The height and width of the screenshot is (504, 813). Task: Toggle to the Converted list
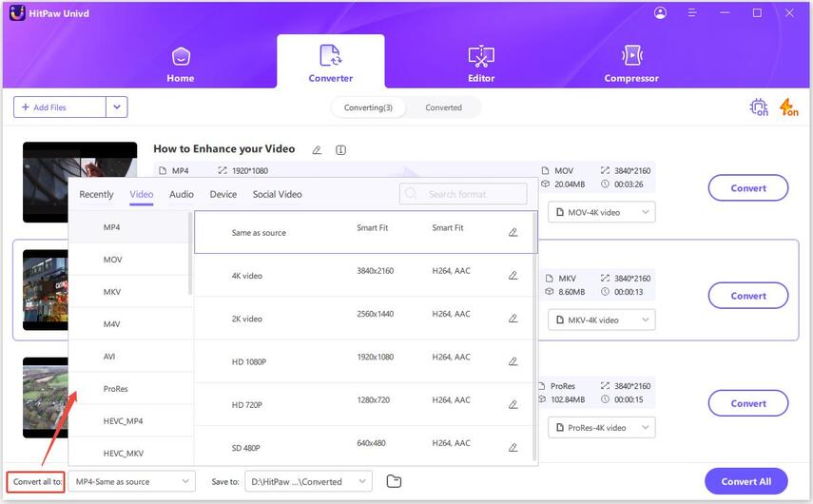point(443,107)
